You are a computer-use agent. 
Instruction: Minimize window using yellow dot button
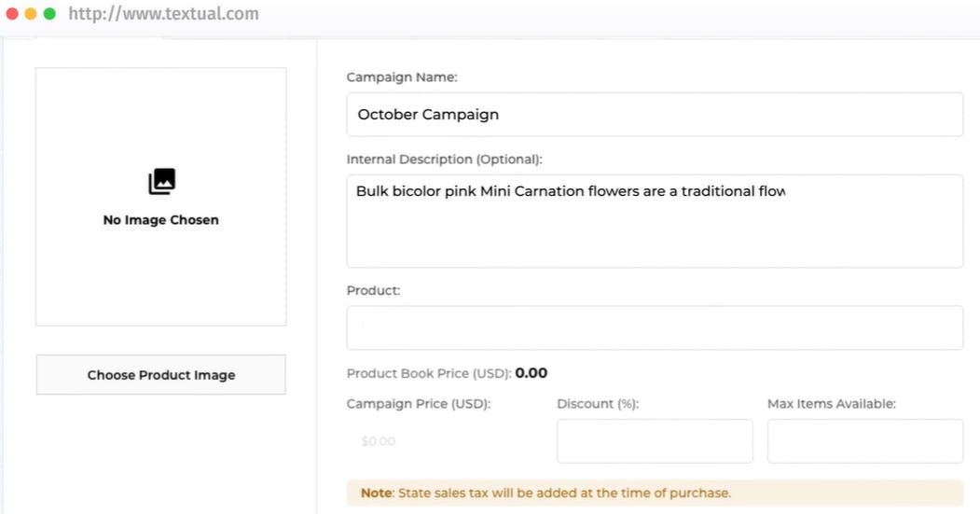(31, 14)
